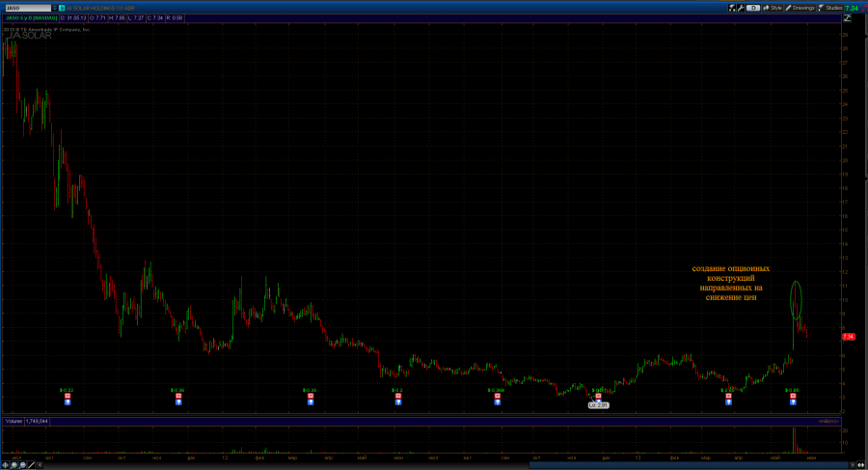868x470 pixels.
Task: Click the $-0.268 earnings label
Action: pos(496,390)
